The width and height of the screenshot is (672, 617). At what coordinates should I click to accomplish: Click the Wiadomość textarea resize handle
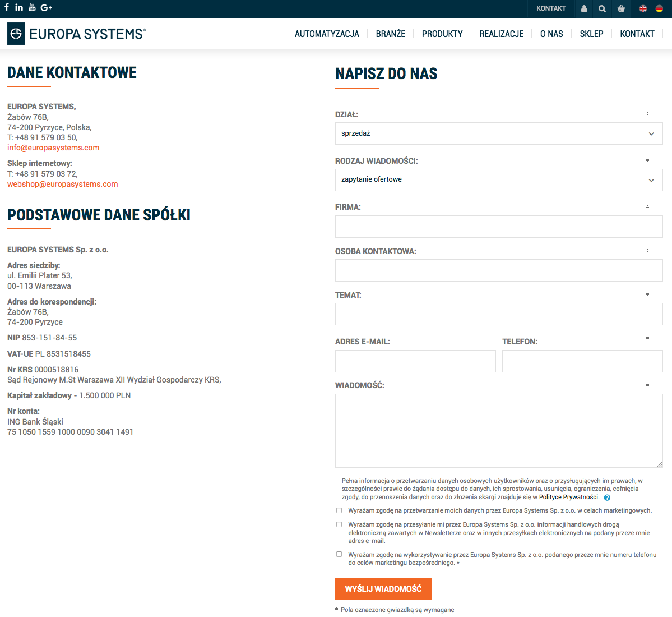coord(660,464)
